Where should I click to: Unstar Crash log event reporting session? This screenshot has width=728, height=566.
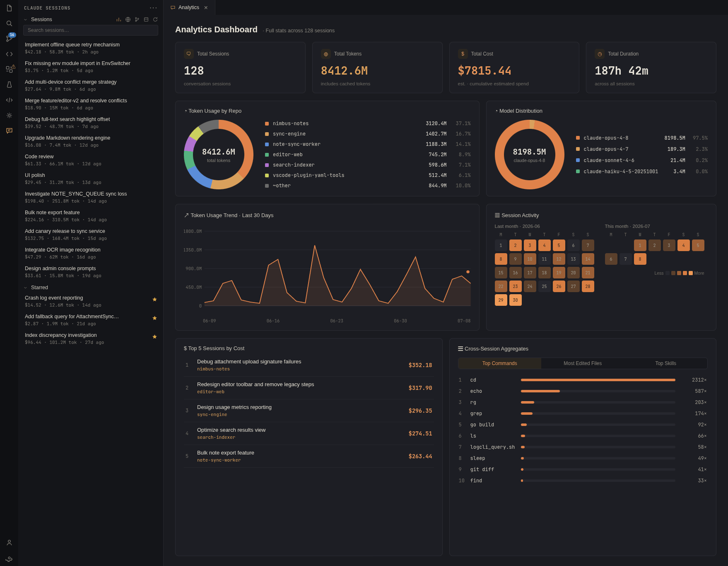(154, 299)
